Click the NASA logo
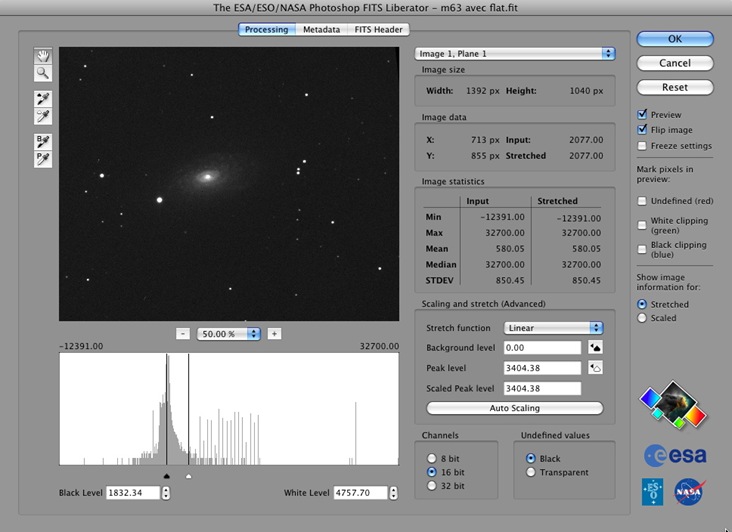Viewport: 732px width, 532px height. click(689, 492)
